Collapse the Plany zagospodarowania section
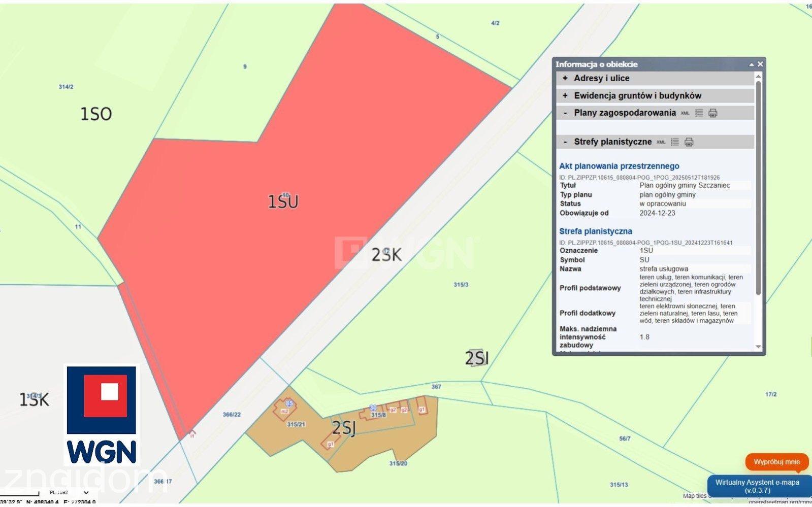812x507 pixels. (565, 113)
